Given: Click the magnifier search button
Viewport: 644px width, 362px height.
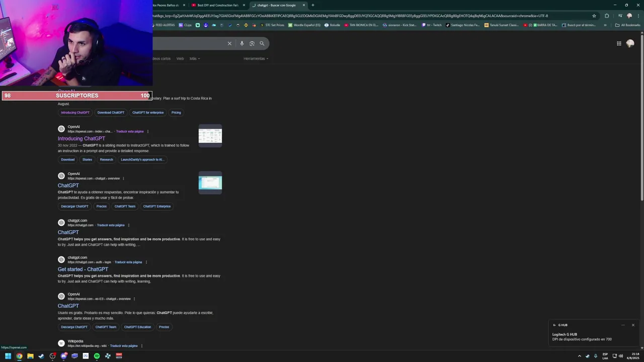Looking at the screenshot, I should pos(262,44).
